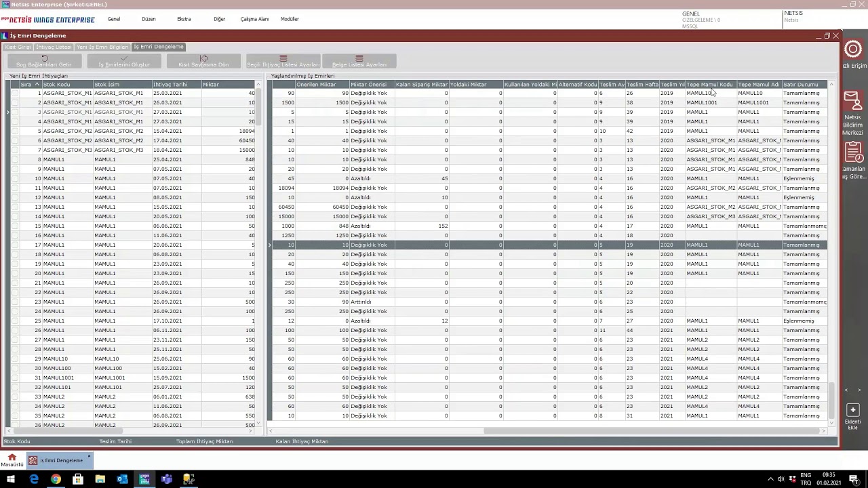
Task: Click the Kısıt Sayfasına Dön back icon
Action: [x=203, y=58]
